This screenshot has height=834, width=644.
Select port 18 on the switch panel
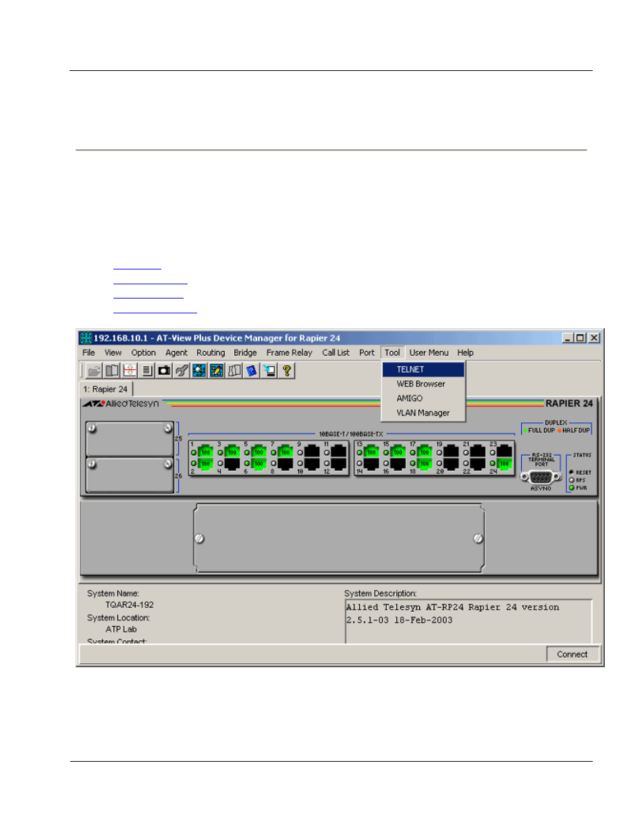(425, 463)
